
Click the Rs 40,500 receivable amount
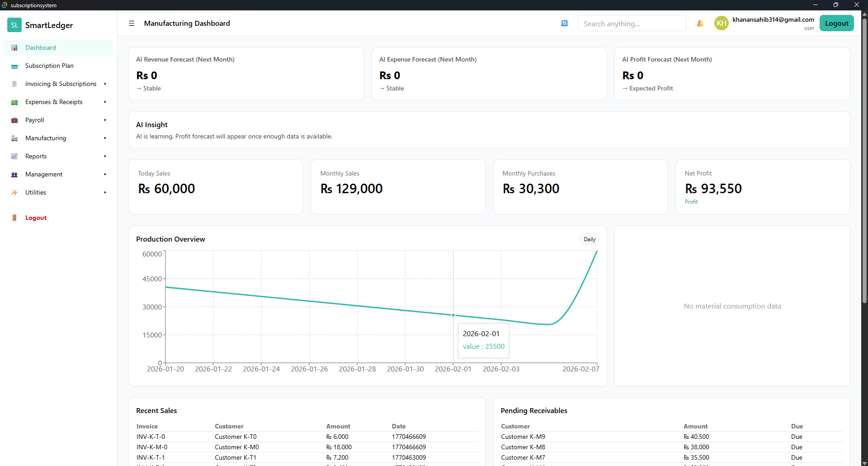696,437
